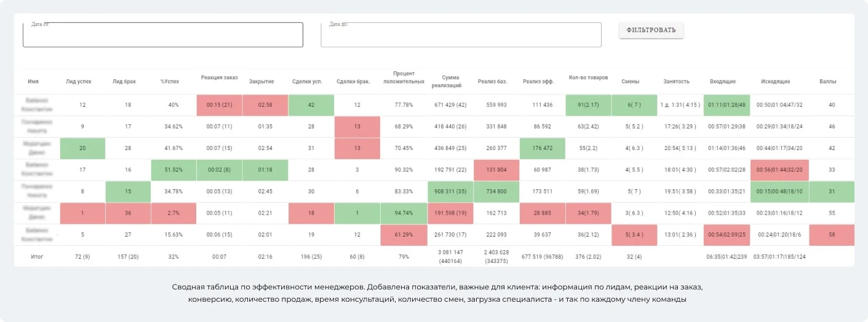
Task: Click the '196 (25)' total cell
Action: (x=311, y=257)
